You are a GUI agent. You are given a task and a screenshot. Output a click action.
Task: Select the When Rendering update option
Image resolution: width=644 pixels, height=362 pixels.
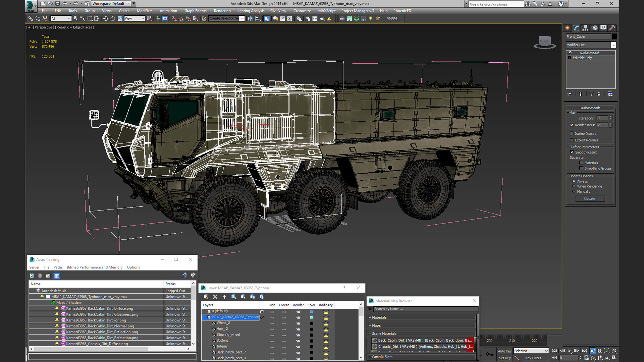574,186
